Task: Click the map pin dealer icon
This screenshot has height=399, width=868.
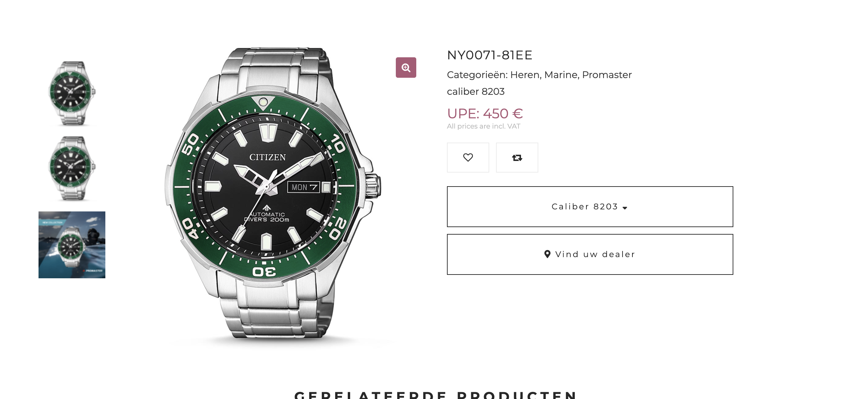Action: click(547, 254)
